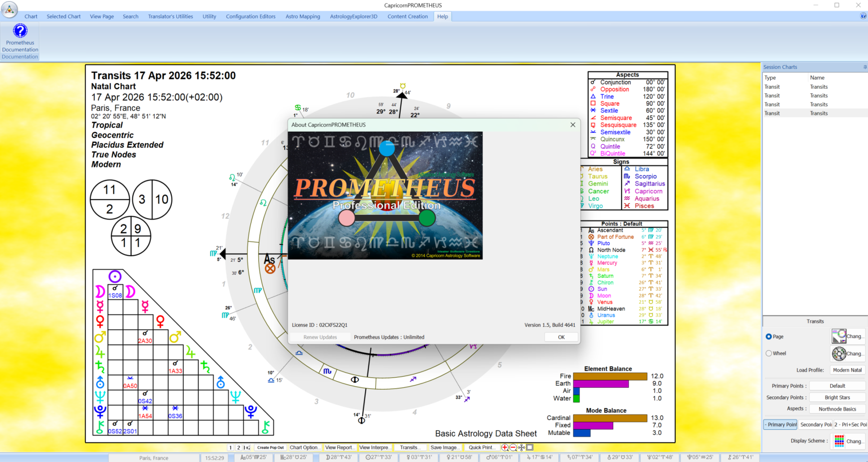Open the Translator's Utilities menu
The image size is (868, 462).
point(171,16)
